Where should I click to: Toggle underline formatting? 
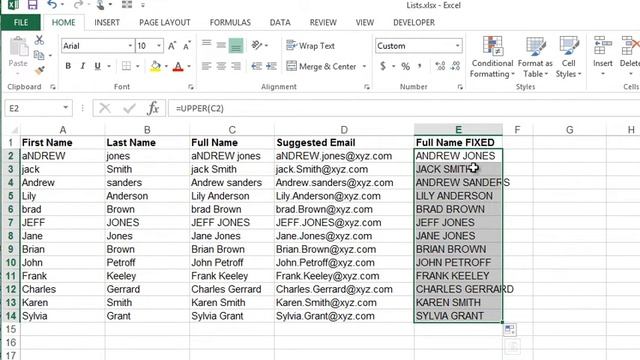coord(98,66)
